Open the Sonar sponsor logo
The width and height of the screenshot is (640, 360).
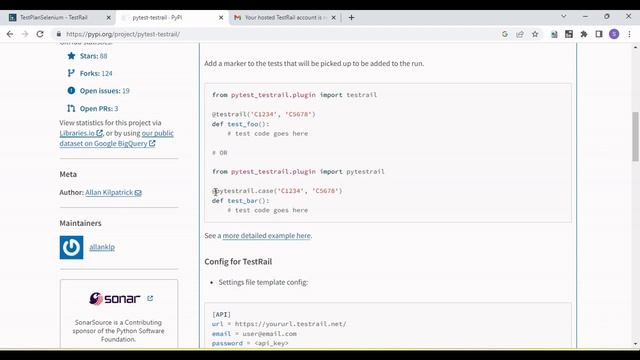pos(115,298)
